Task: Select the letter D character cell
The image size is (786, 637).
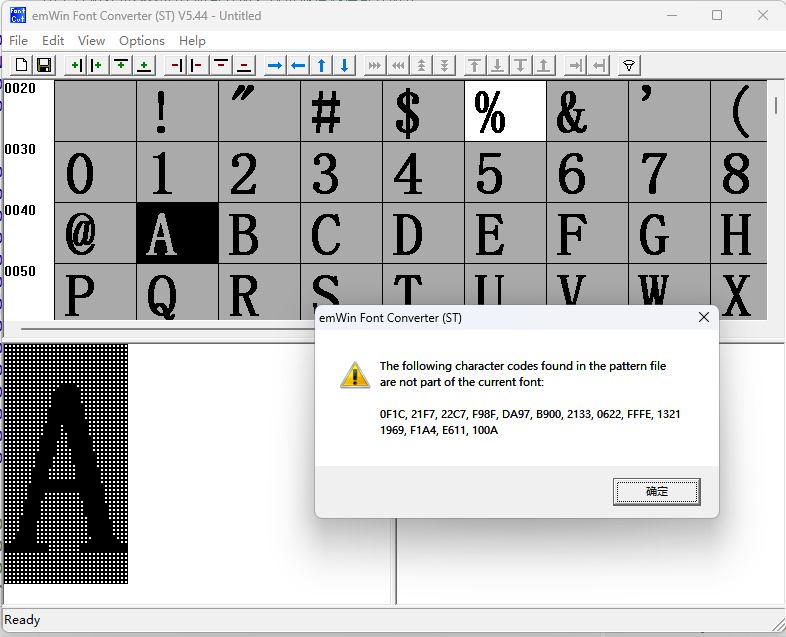Action: tap(423, 234)
